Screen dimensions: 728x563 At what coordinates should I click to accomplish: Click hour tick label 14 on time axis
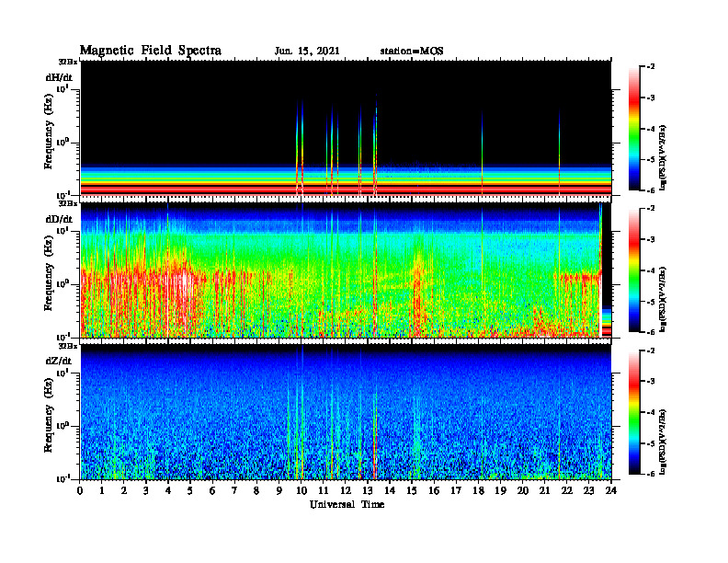390,490
